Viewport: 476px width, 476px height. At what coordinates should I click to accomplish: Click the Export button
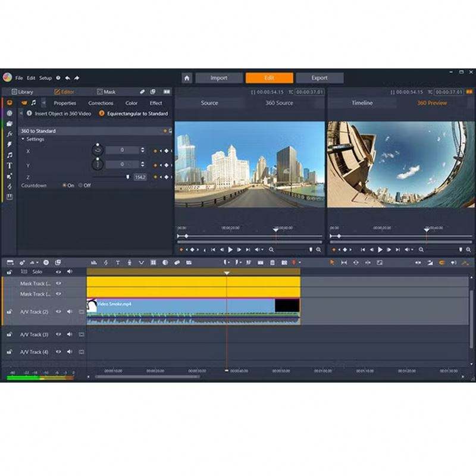[x=320, y=78]
